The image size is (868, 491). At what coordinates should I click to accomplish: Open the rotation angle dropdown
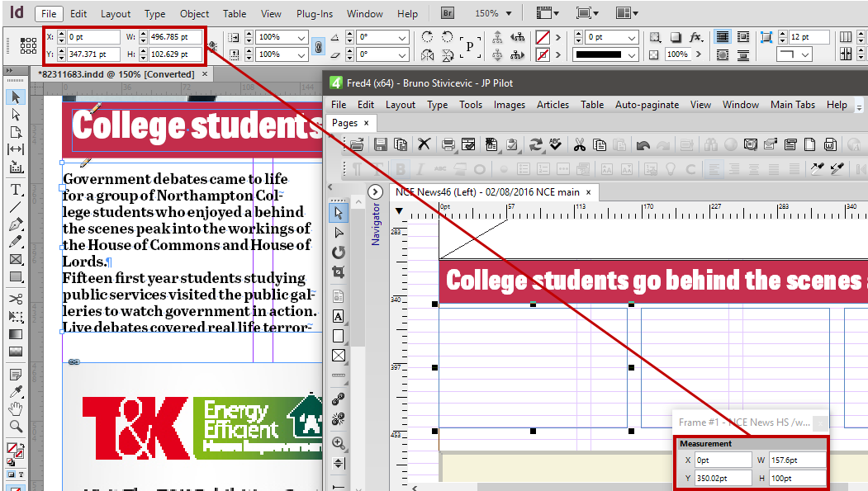(402, 38)
